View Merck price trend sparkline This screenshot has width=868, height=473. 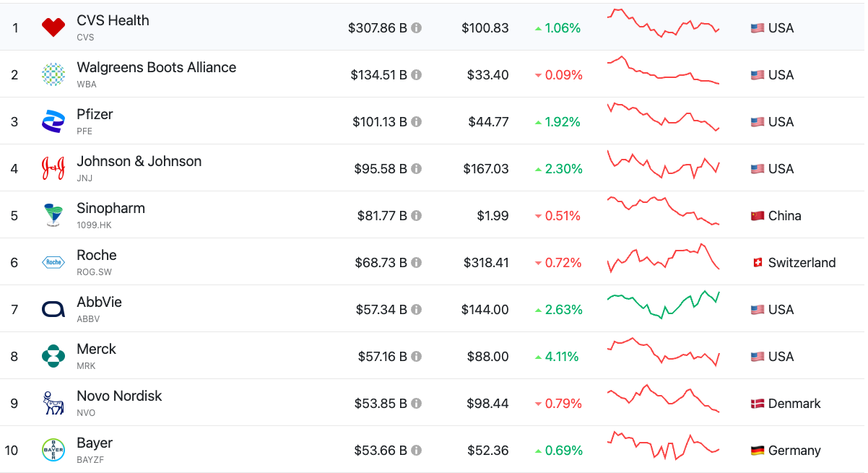click(663, 352)
